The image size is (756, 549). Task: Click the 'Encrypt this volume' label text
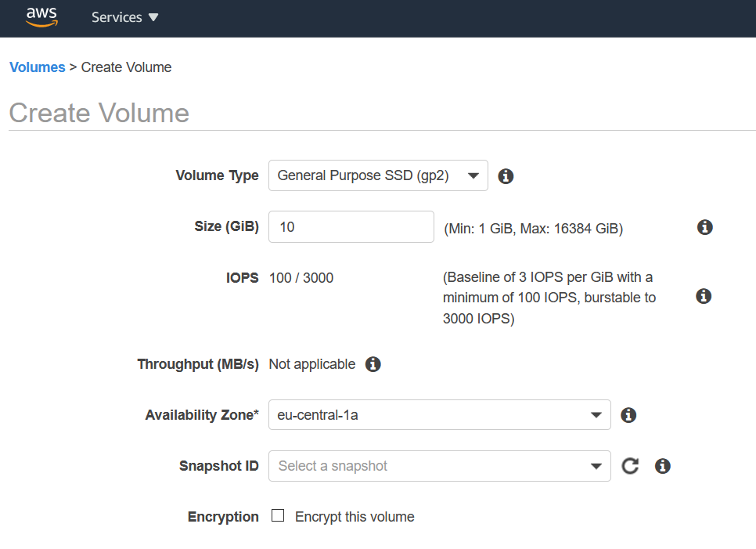pyautogui.click(x=355, y=517)
